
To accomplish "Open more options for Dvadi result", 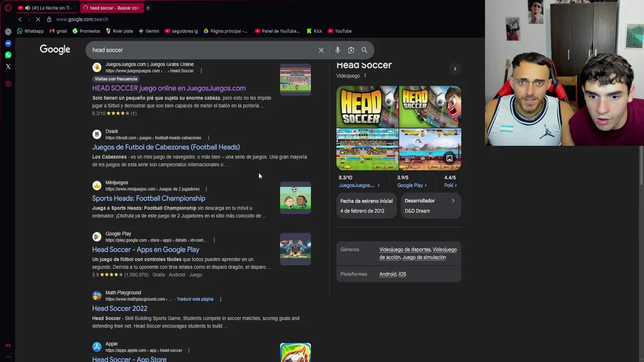I will click(x=208, y=138).
